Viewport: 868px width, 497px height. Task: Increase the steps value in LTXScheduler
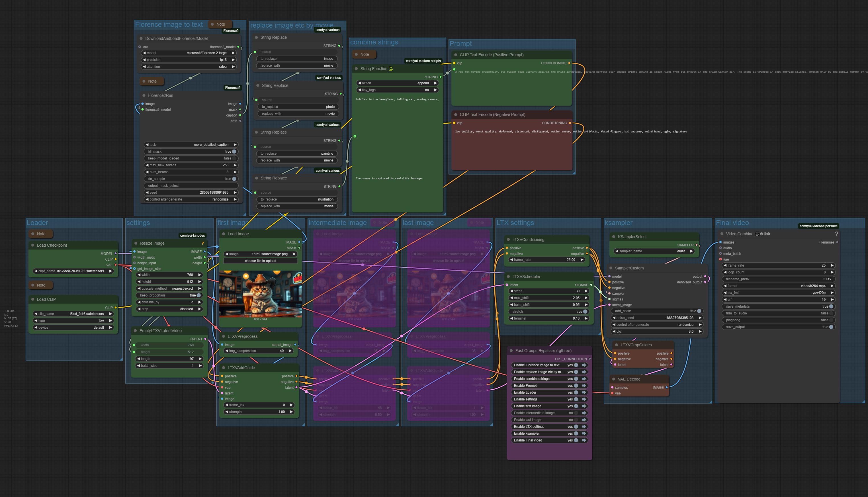[x=586, y=291]
